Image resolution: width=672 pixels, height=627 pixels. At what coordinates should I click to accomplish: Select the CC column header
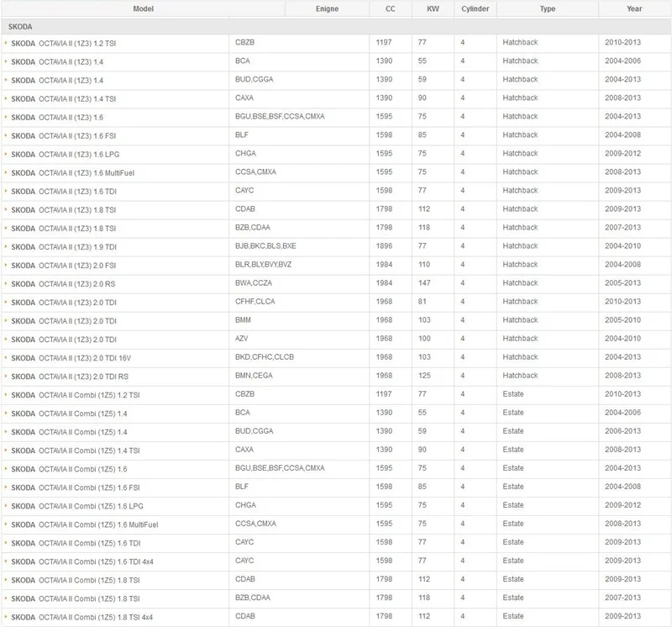coord(391,8)
